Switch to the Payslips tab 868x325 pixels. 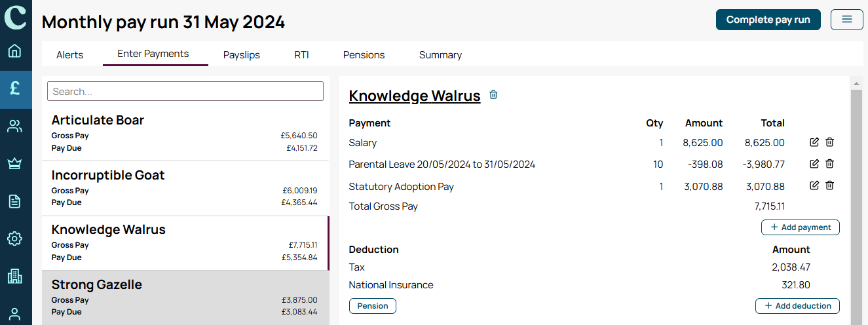point(242,55)
